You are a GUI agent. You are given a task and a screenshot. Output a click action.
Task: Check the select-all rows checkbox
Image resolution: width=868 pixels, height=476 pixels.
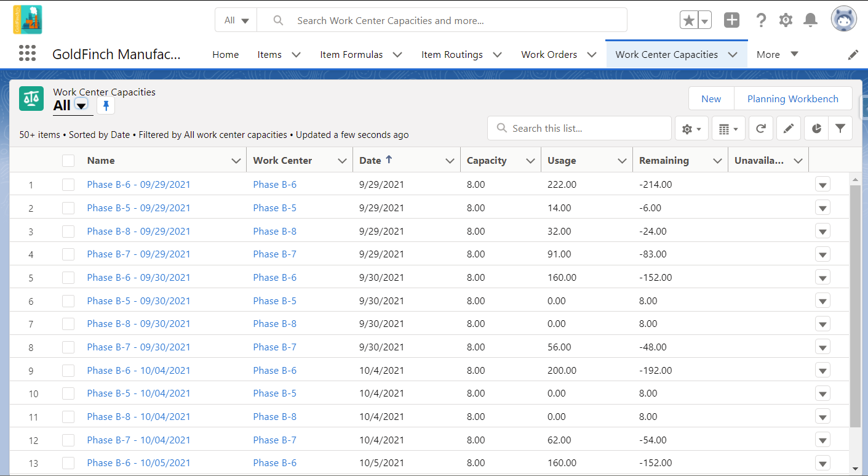pyautogui.click(x=68, y=161)
